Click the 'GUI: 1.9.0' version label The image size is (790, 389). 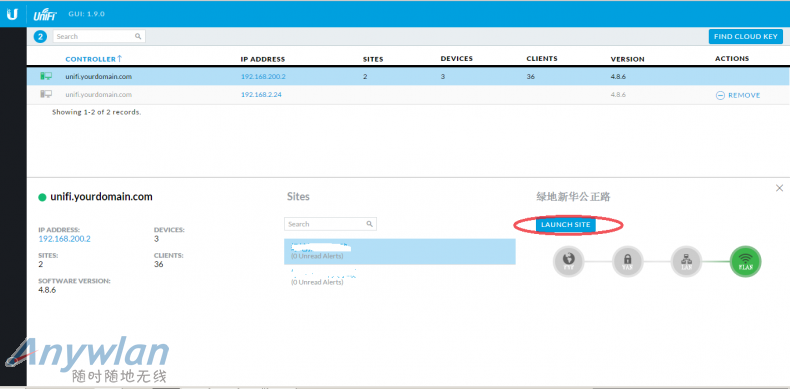87,14
